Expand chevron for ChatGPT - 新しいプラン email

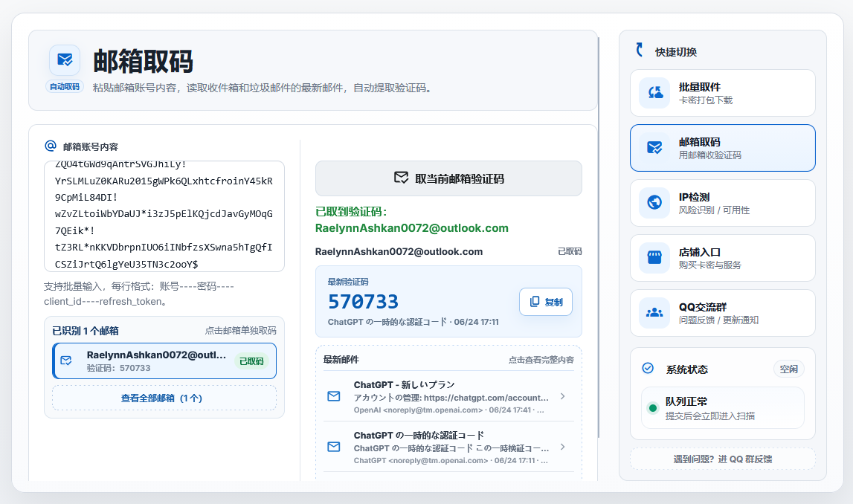point(562,396)
